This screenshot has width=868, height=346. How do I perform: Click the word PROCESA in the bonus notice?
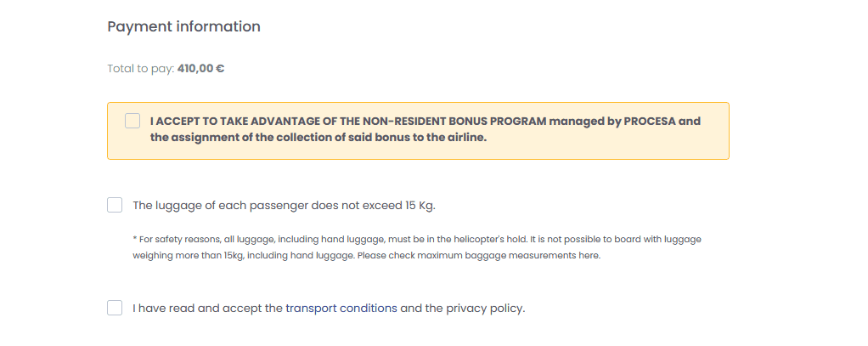650,121
